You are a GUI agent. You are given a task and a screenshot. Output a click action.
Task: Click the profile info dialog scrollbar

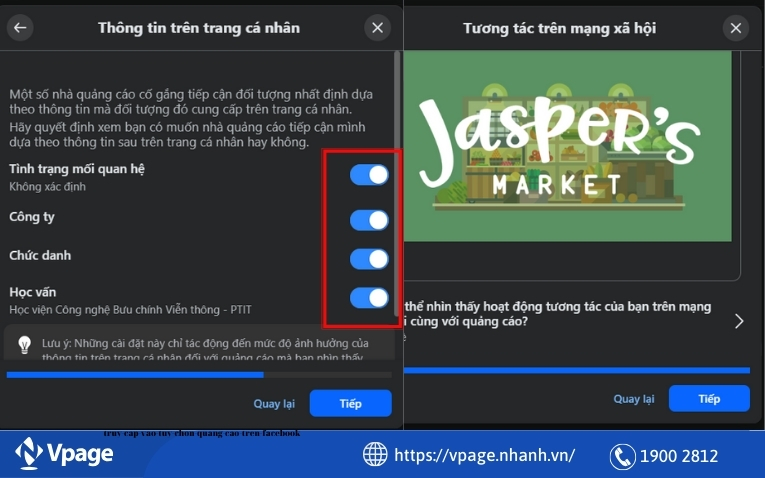(397, 183)
